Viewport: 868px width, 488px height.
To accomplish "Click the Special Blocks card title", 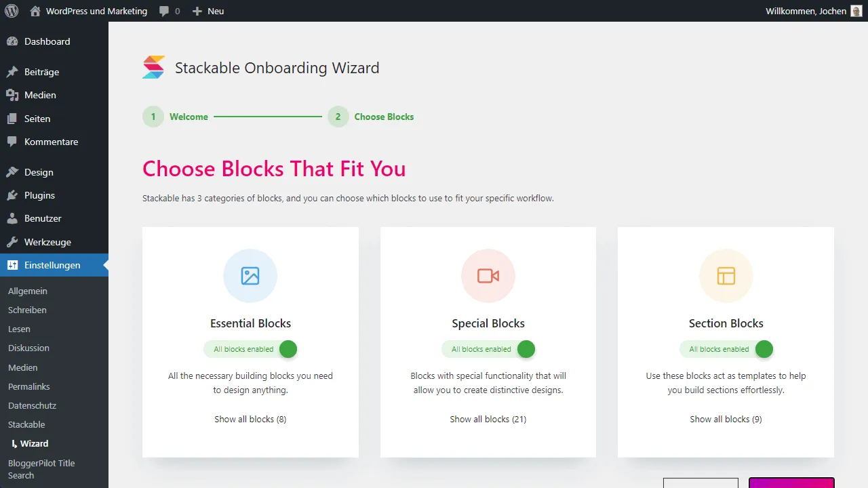I will tap(488, 323).
